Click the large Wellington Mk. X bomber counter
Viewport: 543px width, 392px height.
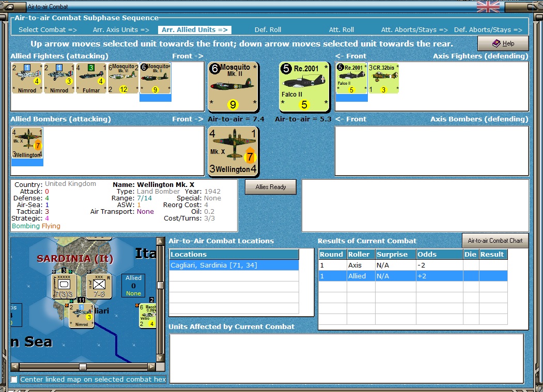[x=233, y=151]
